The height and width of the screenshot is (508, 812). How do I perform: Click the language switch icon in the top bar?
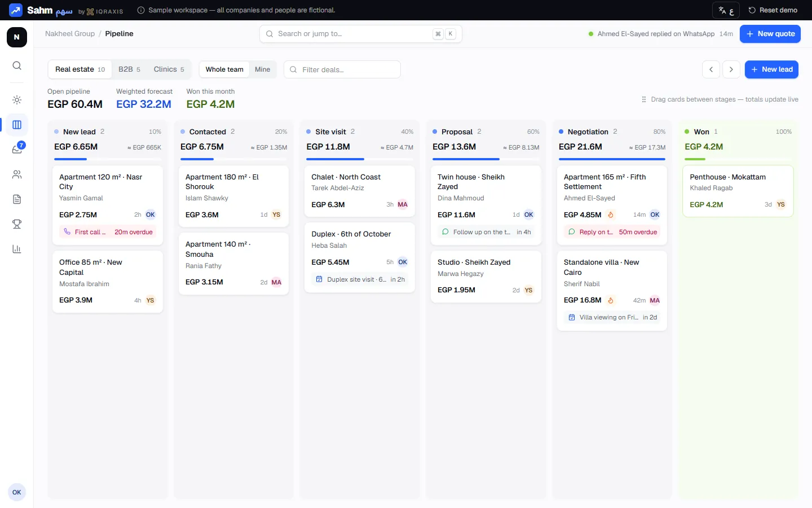pyautogui.click(x=726, y=10)
